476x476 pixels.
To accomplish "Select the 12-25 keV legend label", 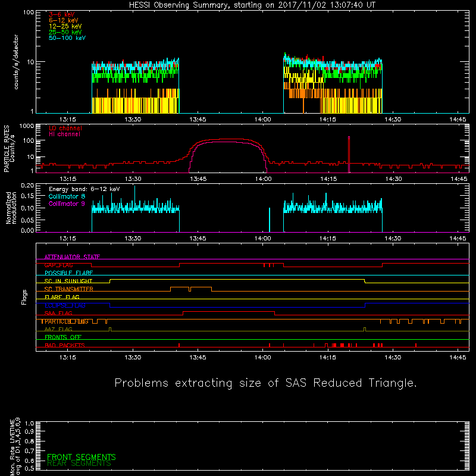I will coord(65,26).
